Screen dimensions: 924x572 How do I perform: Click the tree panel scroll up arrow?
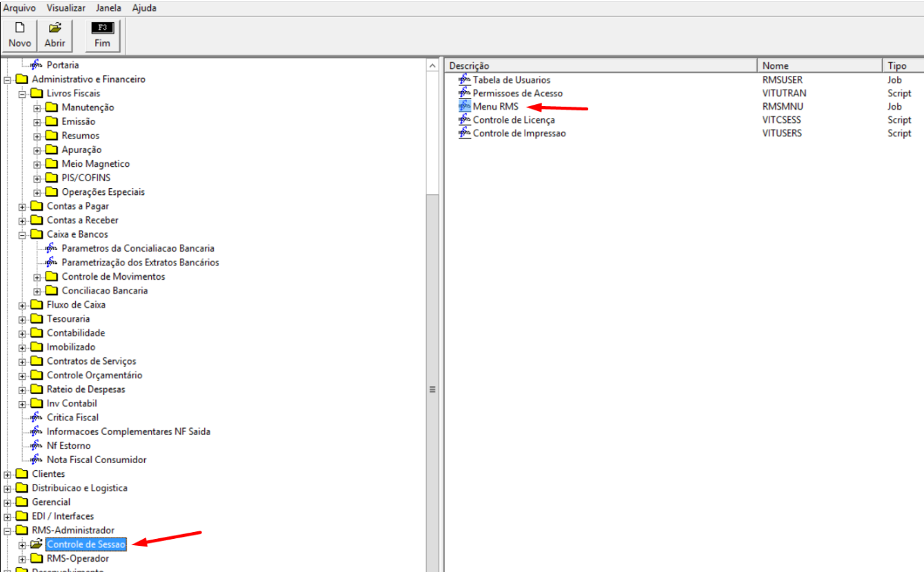(x=433, y=65)
